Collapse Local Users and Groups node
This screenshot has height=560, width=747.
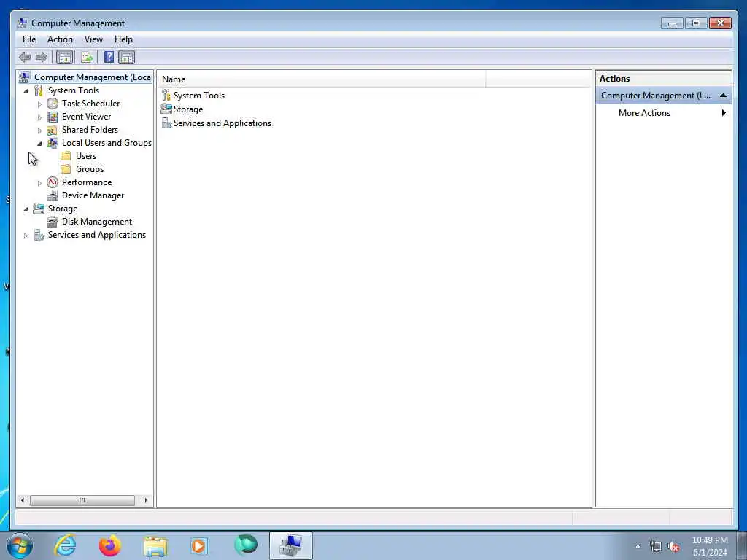click(39, 144)
